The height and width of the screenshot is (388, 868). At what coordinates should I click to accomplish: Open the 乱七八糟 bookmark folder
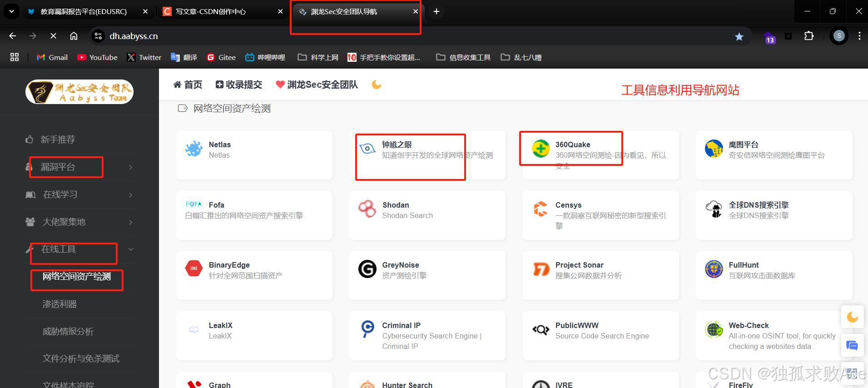click(521, 57)
